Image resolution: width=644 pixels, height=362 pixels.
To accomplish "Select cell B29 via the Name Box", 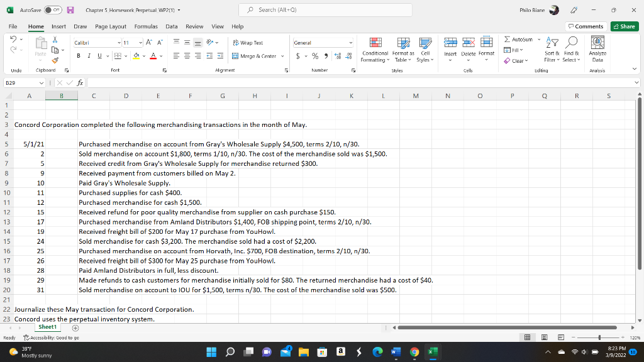I will click(18, 82).
